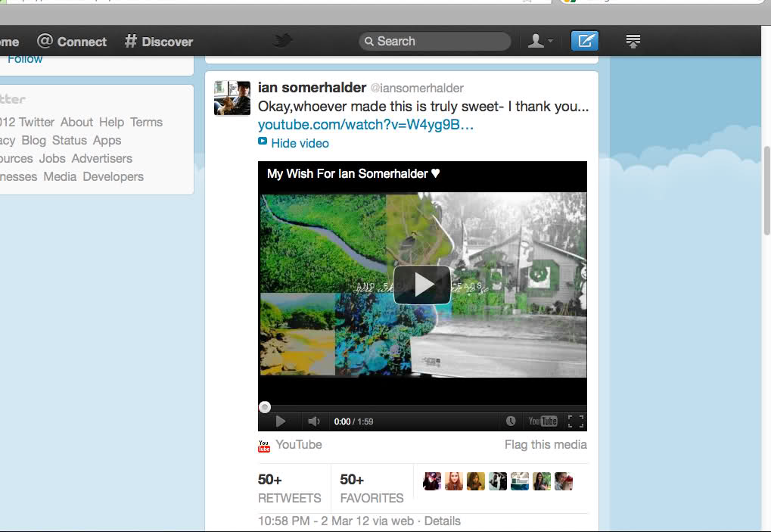Open the Jobs footer link
The width and height of the screenshot is (771, 532).
52,158
